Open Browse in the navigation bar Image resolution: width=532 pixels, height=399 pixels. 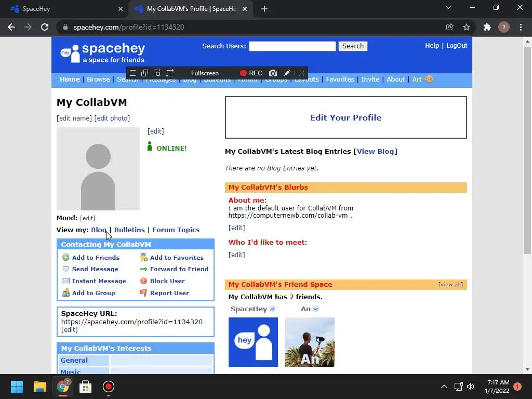click(x=98, y=79)
